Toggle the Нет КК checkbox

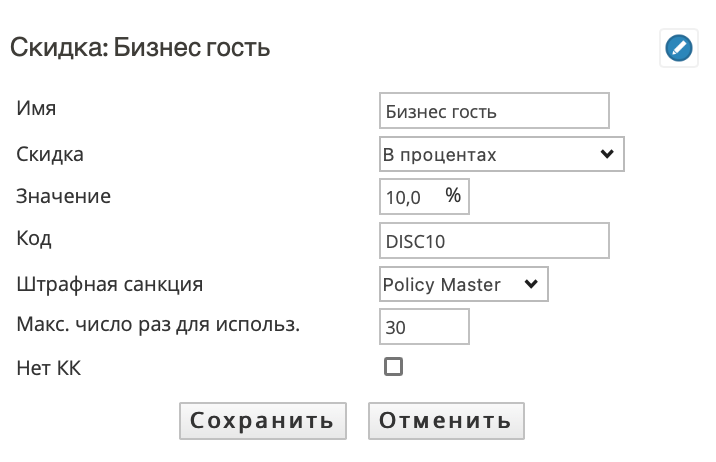click(x=393, y=367)
